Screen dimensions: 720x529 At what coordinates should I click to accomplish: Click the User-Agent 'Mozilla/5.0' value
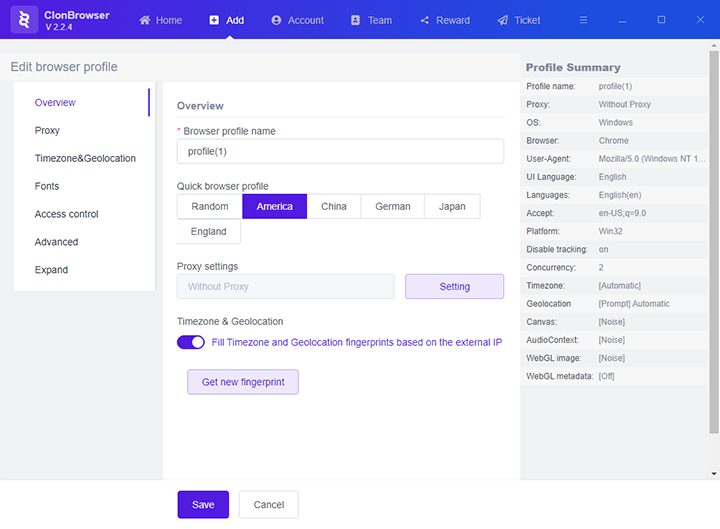tap(652, 159)
